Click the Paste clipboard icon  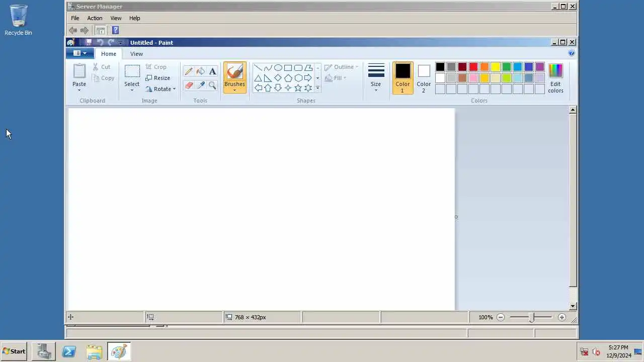click(x=79, y=71)
